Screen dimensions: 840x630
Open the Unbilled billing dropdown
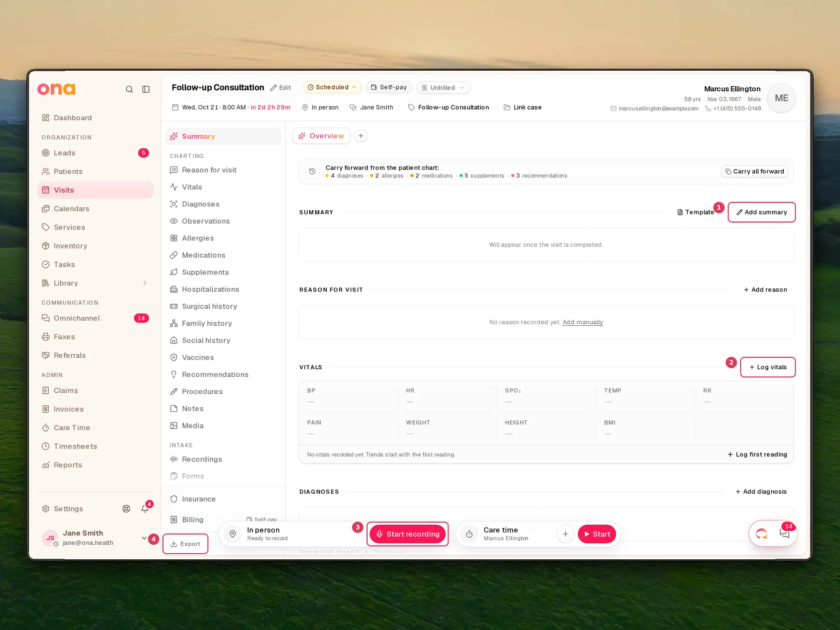point(443,88)
